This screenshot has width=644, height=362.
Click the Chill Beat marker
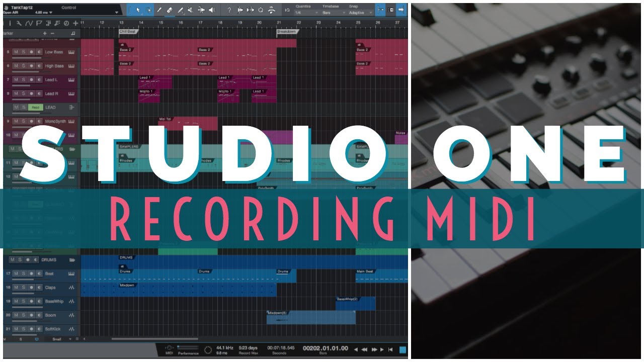pyautogui.click(x=128, y=31)
